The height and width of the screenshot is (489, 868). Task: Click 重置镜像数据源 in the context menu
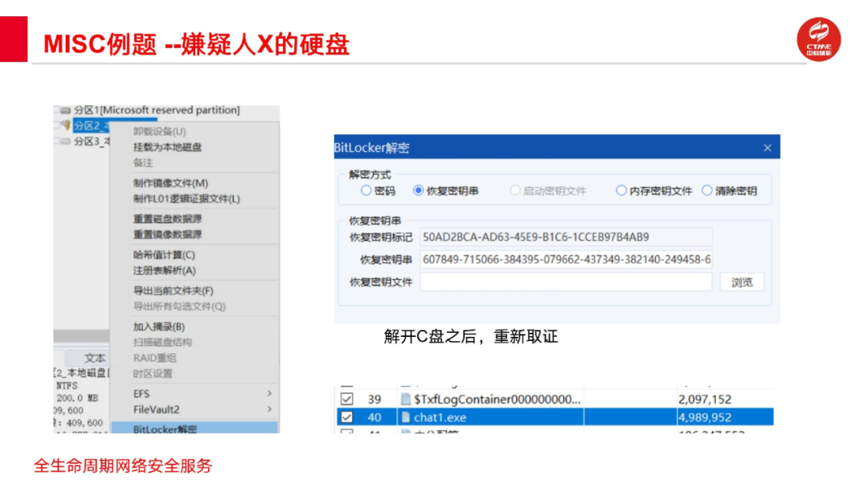[167, 234]
